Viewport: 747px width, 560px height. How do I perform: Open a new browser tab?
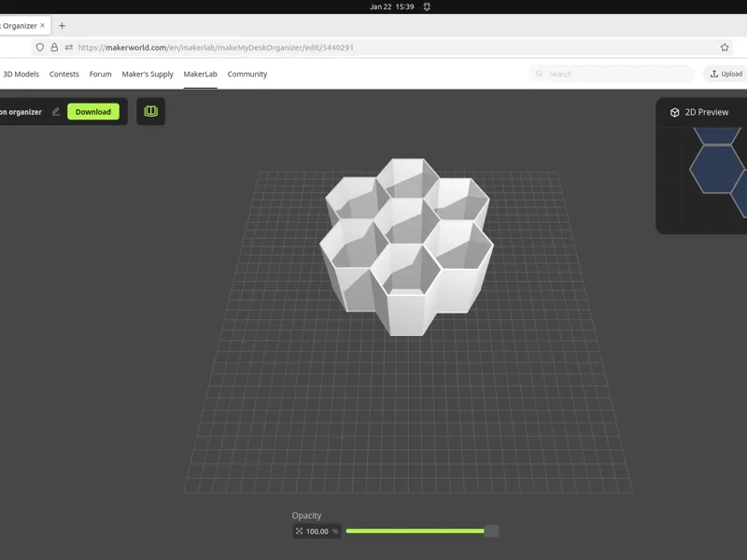click(x=62, y=26)
